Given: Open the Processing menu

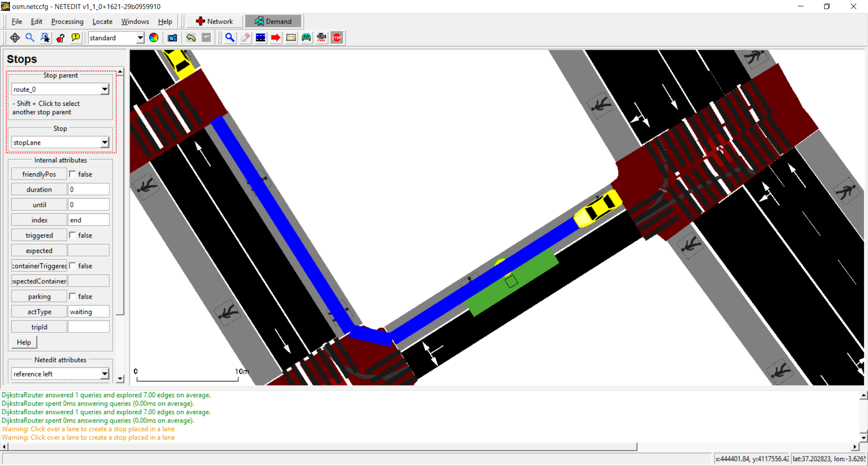Looking at the screenshot, I should [67, 22].
